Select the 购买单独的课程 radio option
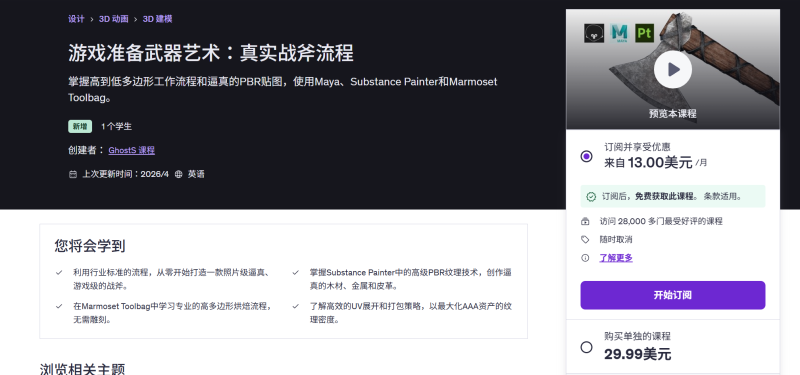800x375 pixels. pos(587,347)
